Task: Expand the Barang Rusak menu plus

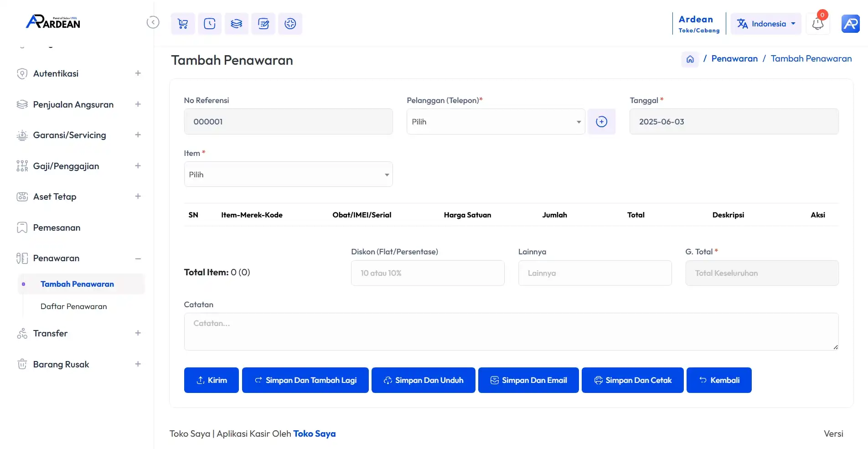Action: (x=138, y=364)
